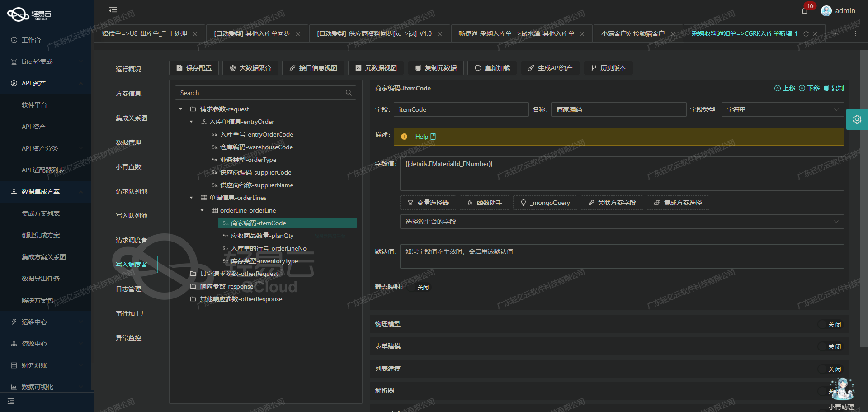
Task: Close the 其他入库单同步 tab
Action: point(298,34)
